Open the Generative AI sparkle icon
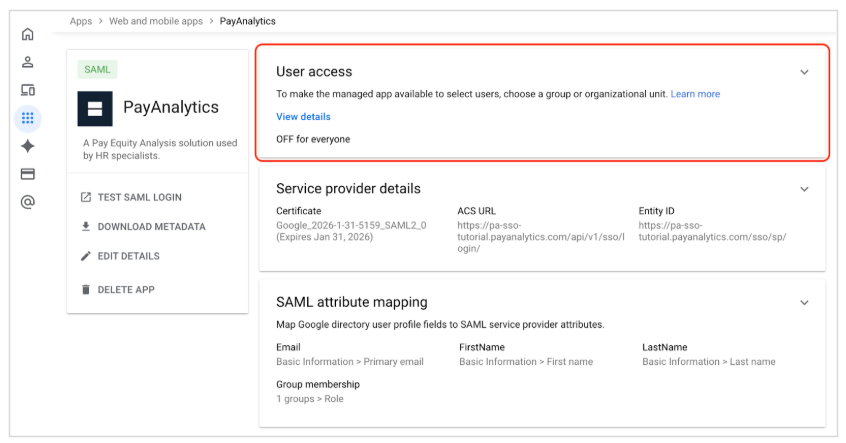The image size is (846, 443). click(x=28, y=146)
